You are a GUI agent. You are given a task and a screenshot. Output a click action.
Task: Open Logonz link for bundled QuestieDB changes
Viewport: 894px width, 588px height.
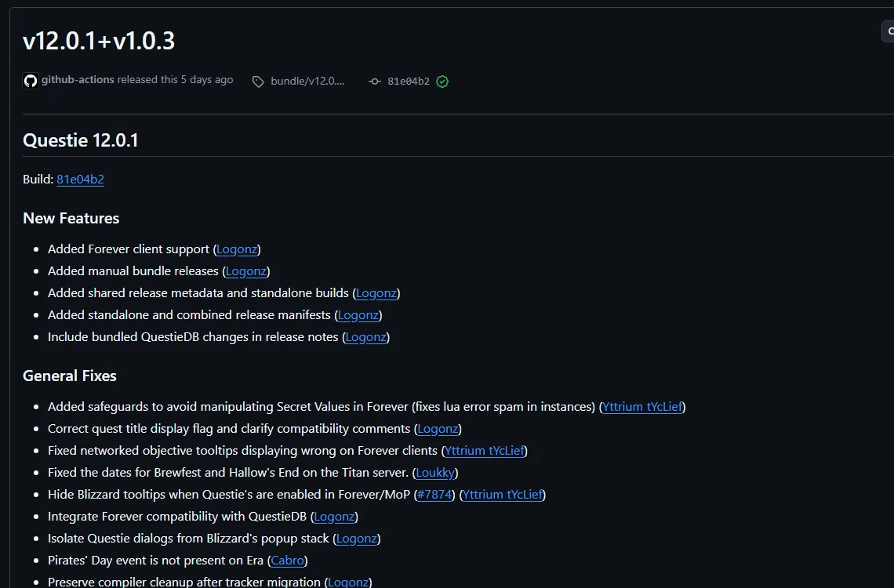pos(366,337)
